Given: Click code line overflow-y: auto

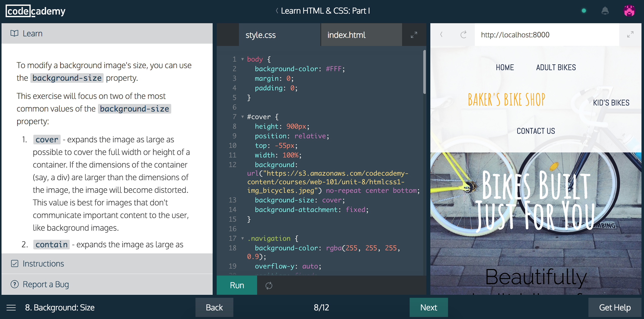Looking at the screenshot, I should tap(288, 266).
